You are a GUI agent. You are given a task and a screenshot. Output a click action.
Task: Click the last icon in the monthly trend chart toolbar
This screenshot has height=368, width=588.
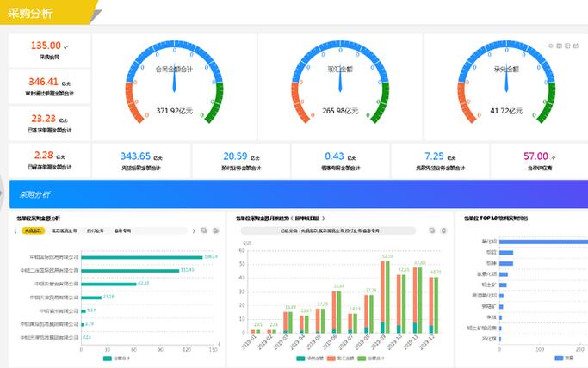click(x=443, y=230)
